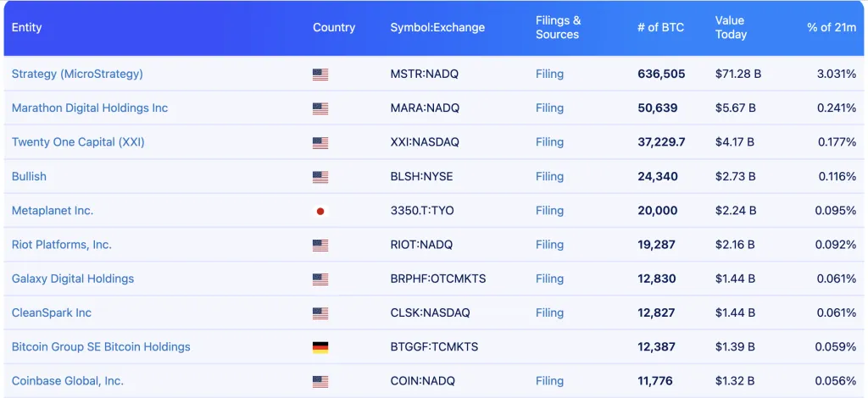Open the Filing link for Coinbase Global

[549, 380]
